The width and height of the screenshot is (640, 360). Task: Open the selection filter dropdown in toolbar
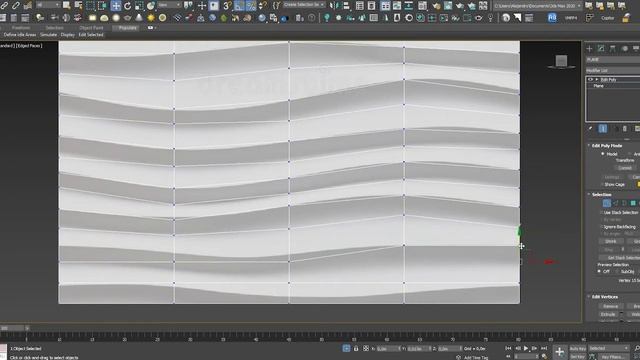47,5
